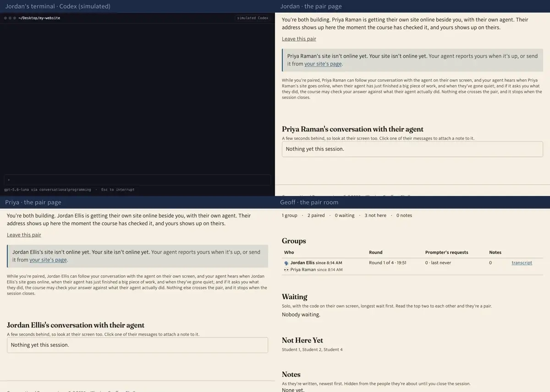This screenshot has height=392, width=550.
Task: Click the '3 not here' summary count
Action: point(375,215)
